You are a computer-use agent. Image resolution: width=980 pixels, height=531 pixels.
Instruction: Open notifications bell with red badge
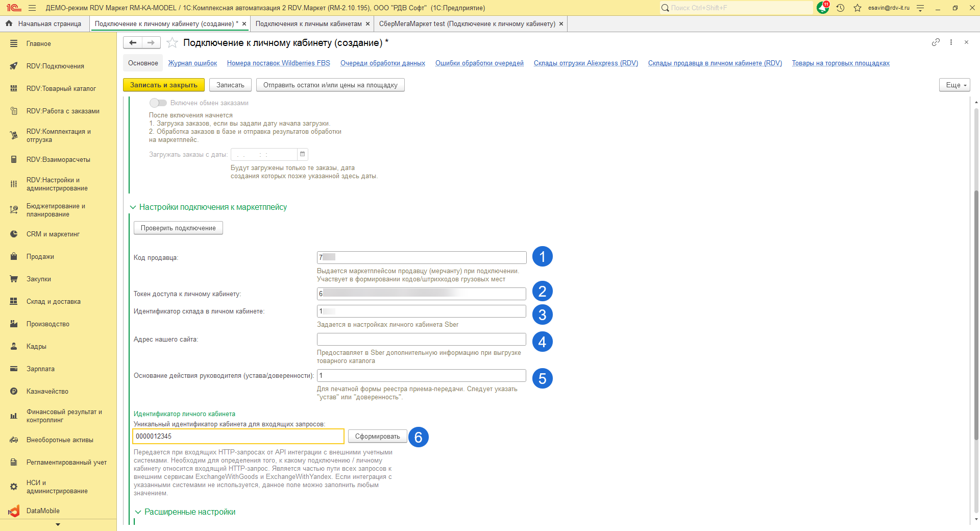[x=823, y=8]
